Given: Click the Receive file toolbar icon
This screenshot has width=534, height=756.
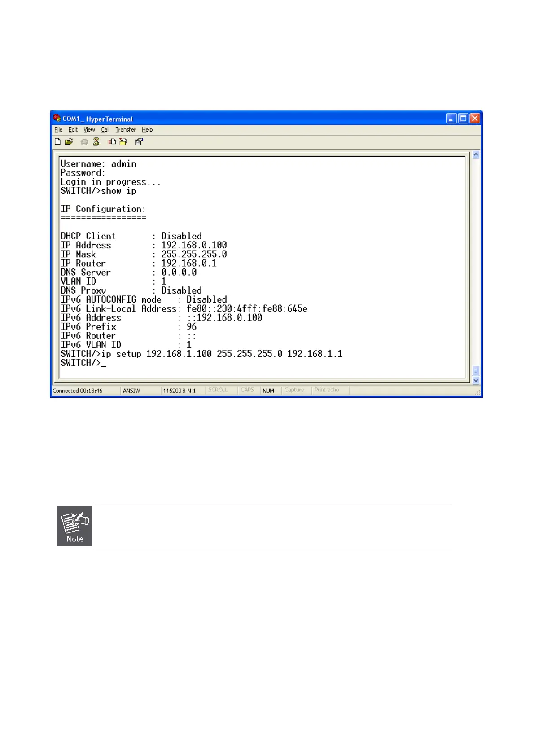Looking at the screenshot, I should (123, 142).
